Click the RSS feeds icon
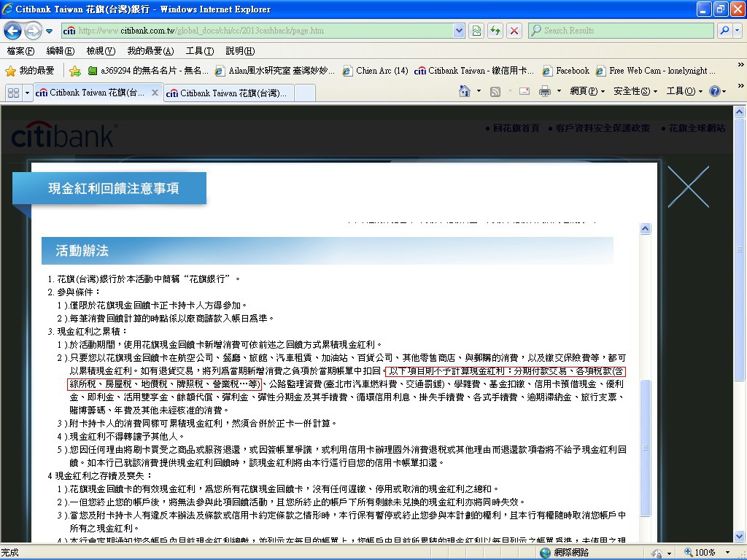 click(x=495, y=91)
